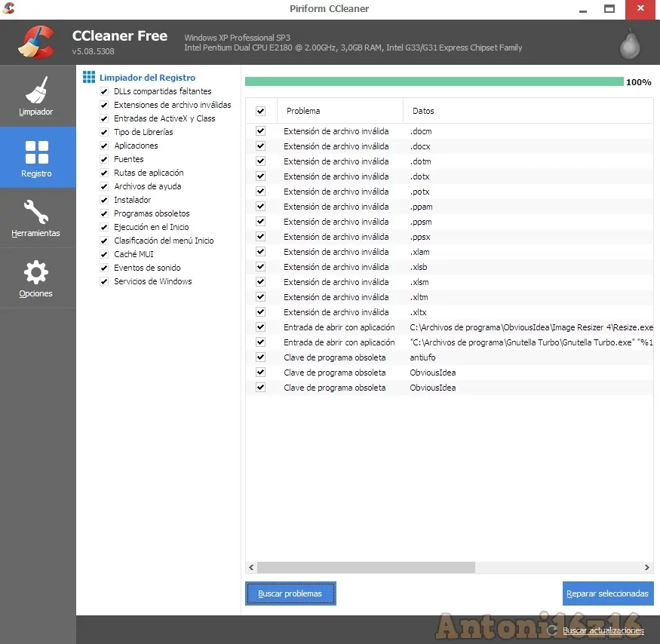Viewport: 660px width, 644px height.
Task: Click the Limpiador del Registro grid icon
Action: (89, 77)
